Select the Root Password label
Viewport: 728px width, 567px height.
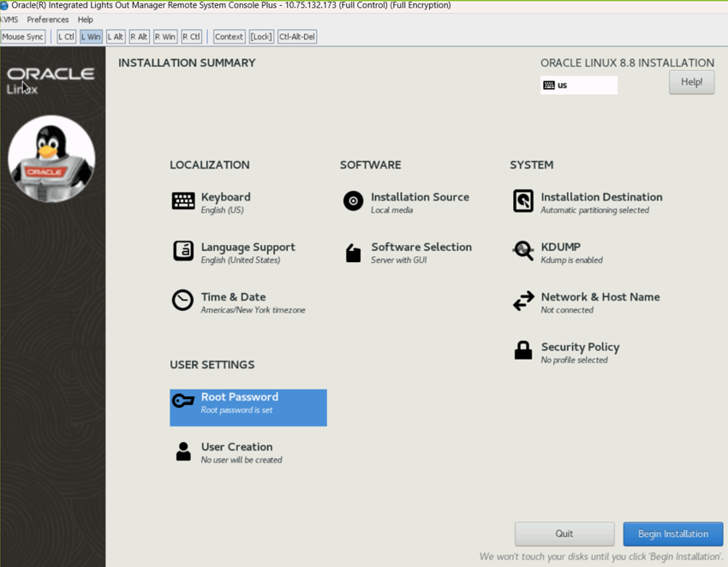pos(240,397)
